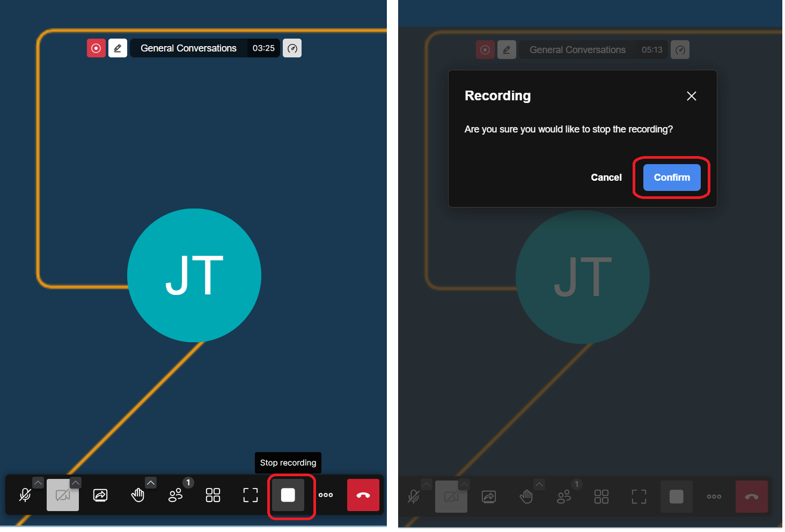This screenshot has height=532, width=785.
Task: Raise your hand in the active meeting toolbar
Action: tap(137, 495)
